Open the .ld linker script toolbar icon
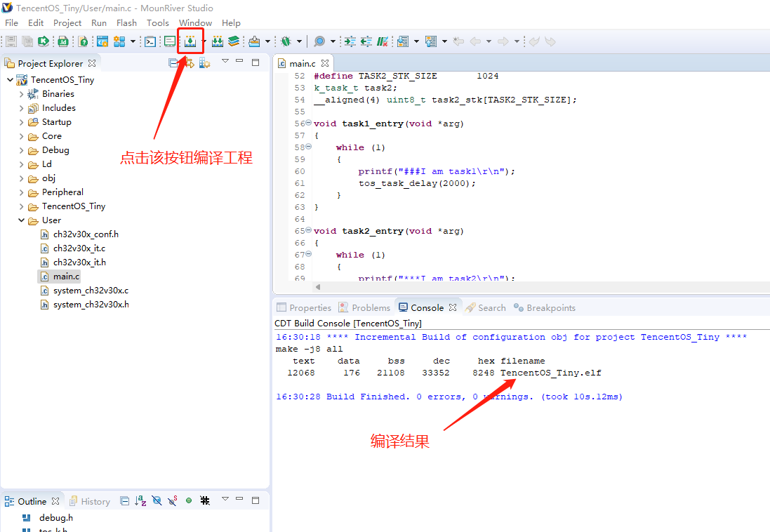770x532 pixels. click(63, 41)
